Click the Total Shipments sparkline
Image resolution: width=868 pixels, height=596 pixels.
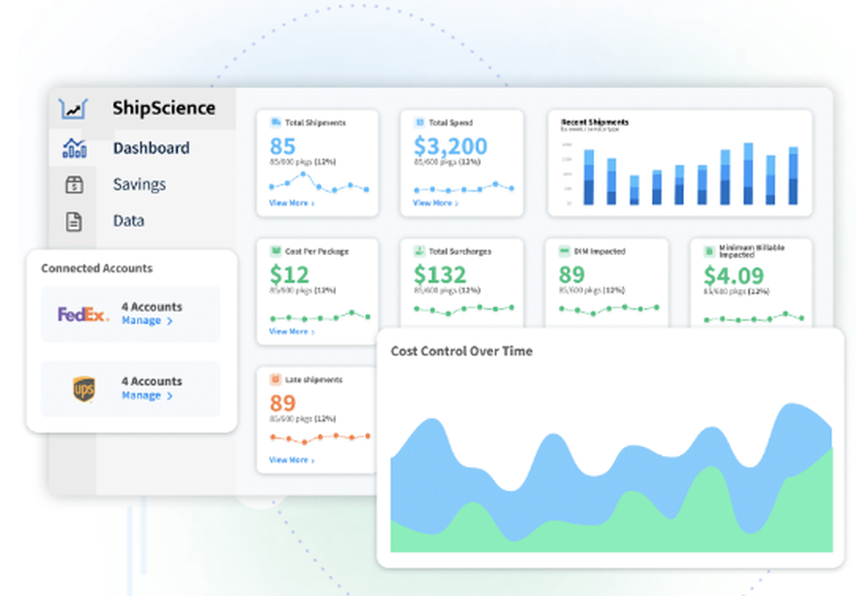319,183
